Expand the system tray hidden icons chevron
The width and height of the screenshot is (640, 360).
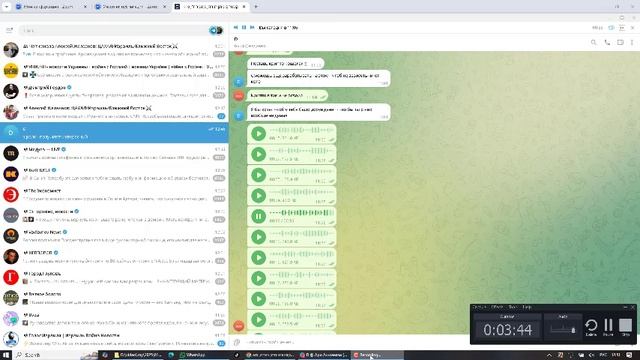tap(549, 355)
